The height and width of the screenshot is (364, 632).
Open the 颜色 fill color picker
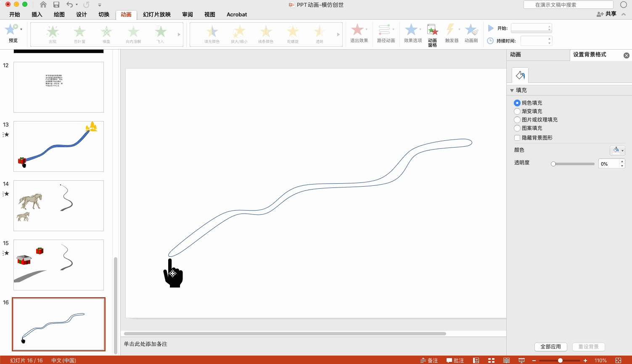[617, 150]
